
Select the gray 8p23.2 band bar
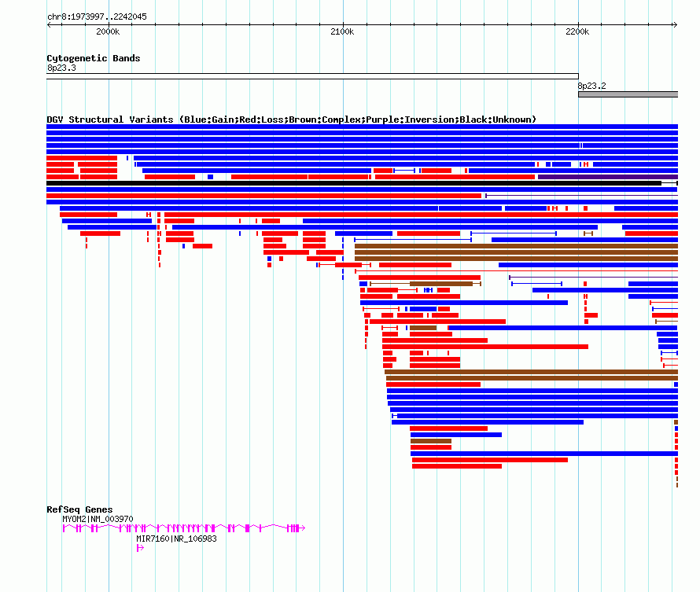[628, 94]
